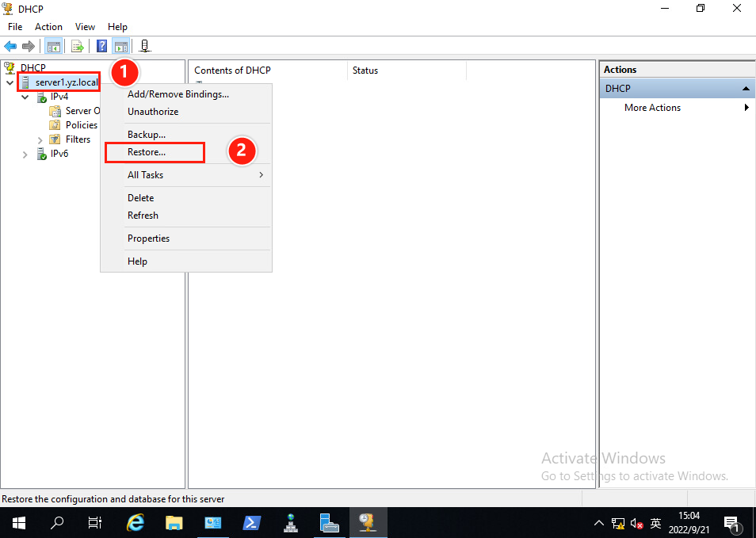756x538 pixels.
Task: Click More Actions in Actions pane
Action: point(652,108)
